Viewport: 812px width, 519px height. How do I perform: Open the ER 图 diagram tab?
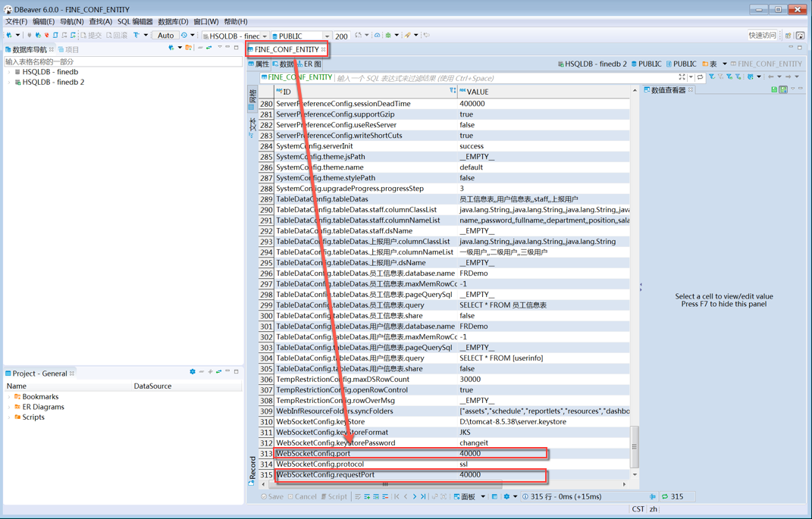[309, 64]
